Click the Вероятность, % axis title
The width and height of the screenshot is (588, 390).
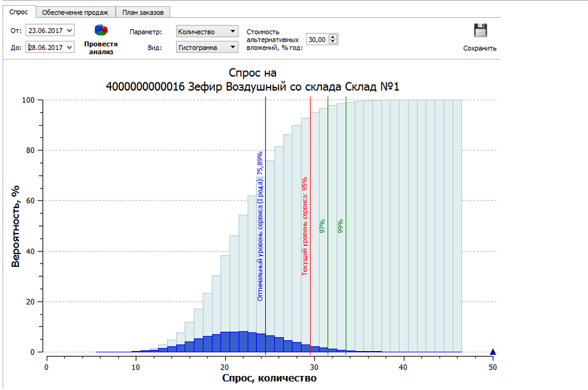point(15,227)
